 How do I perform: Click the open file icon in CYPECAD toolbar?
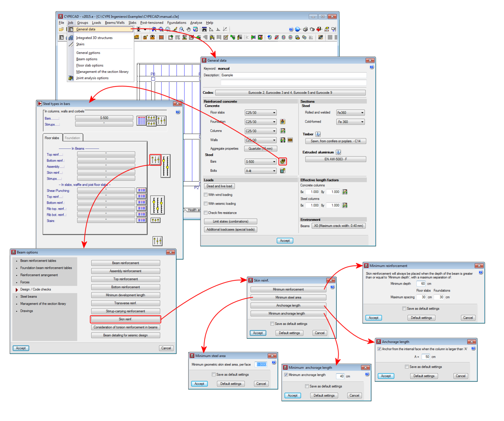point(61,29)
